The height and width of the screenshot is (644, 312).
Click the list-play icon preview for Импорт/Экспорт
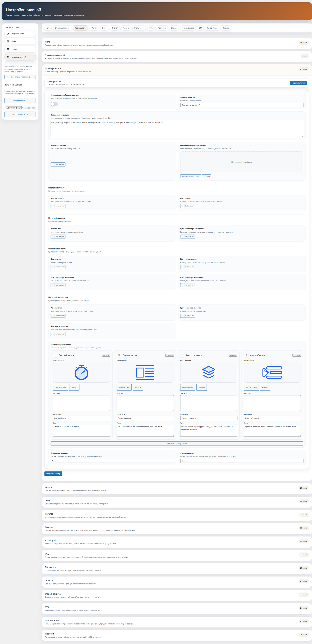(x=272, y=372)
